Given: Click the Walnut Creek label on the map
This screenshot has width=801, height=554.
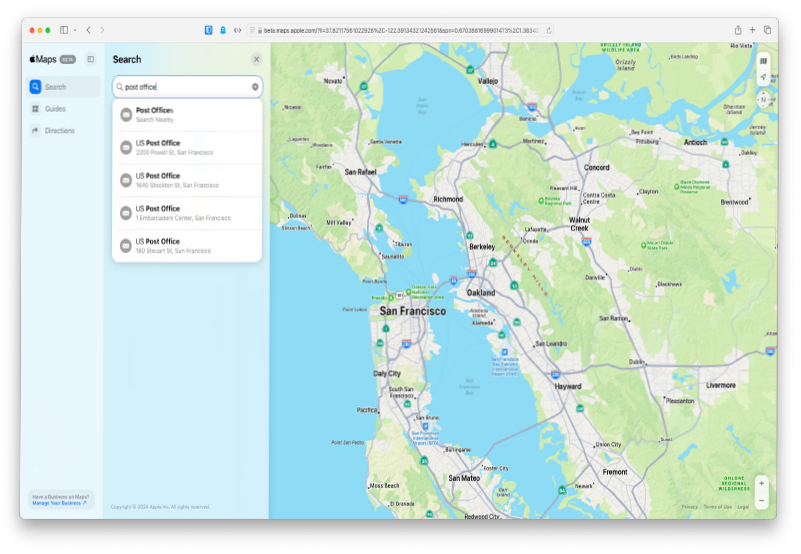Looking at the screenshot, I should [x=579, y=224].
